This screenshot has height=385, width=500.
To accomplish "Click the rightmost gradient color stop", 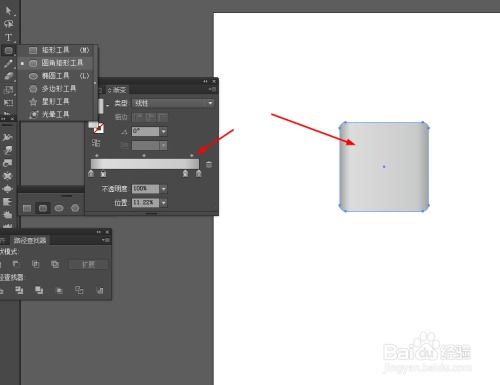I will click(199, 173).
